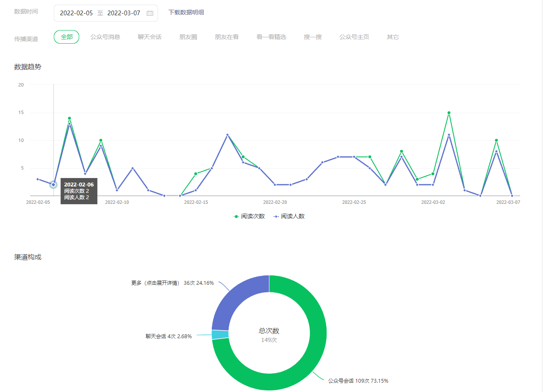Select the 朋友圈 channel filter
Image resolution: width=543 pixels, height=392 pixels.
pyautogui.click(x=188, y=37)
